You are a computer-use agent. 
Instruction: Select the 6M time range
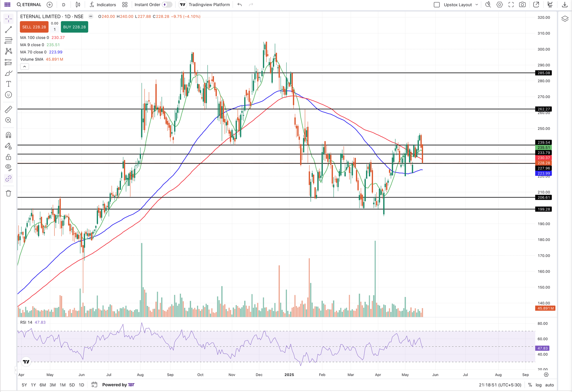[x=43, y=385]
